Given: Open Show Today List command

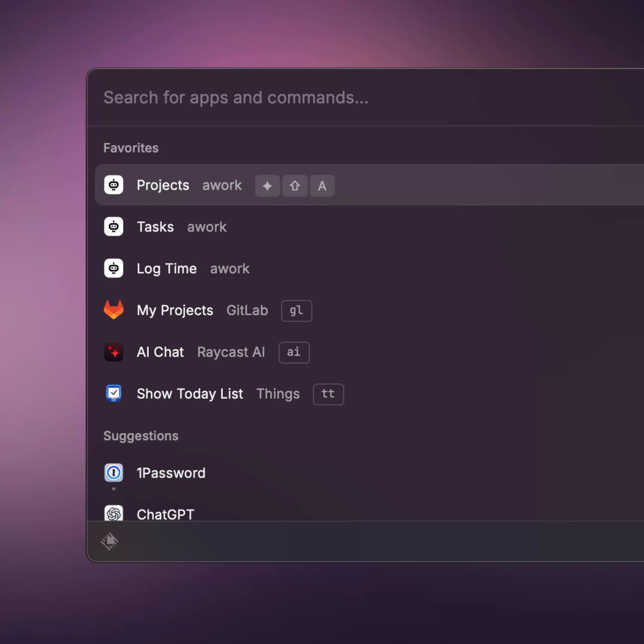Looking at the screenshot, I should 190,394.
